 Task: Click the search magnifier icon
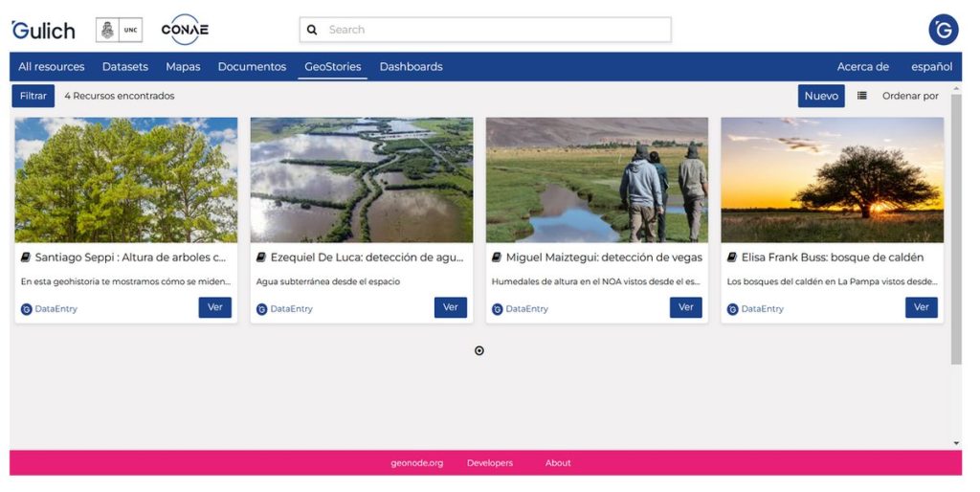[x=312, y=30]
